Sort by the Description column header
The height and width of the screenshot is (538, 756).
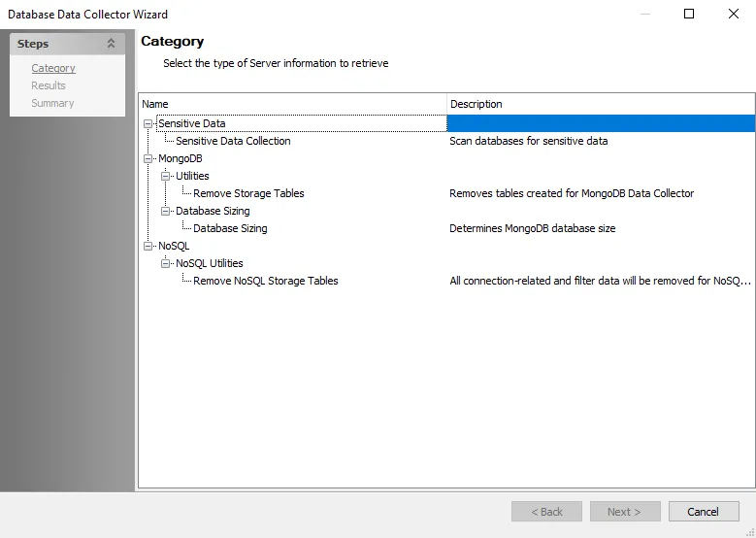601,104
